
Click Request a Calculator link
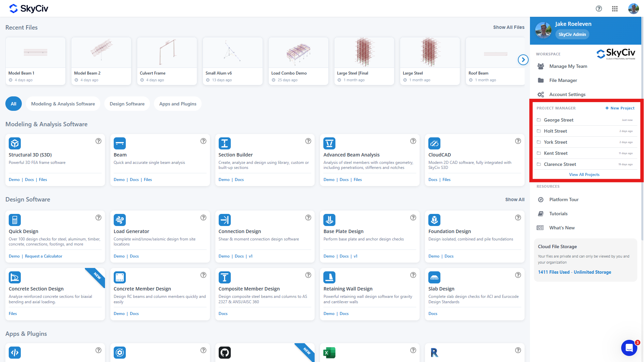tap(44, 256)
